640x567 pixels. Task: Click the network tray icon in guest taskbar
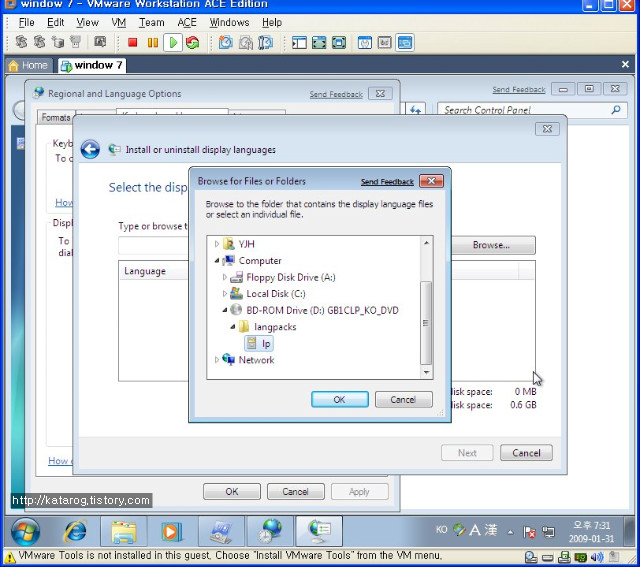coord(548,531)
